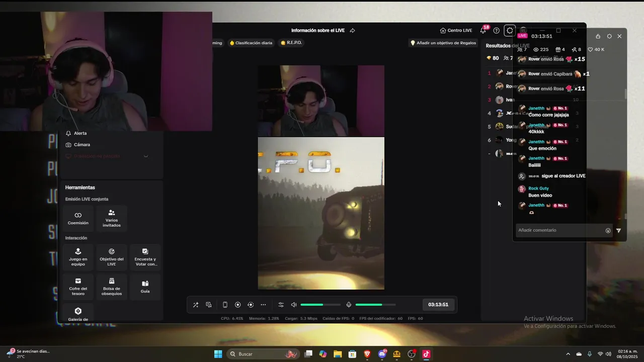Screen dimensions: 644x362
Task: Click the gift count 4 indicator
Action: (559, 50)
